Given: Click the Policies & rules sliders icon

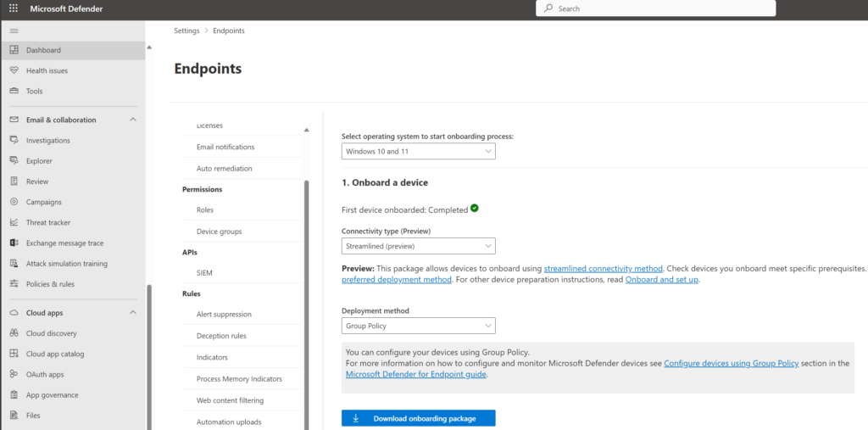Looking at the screenshot, I should (x=14, y=284).
